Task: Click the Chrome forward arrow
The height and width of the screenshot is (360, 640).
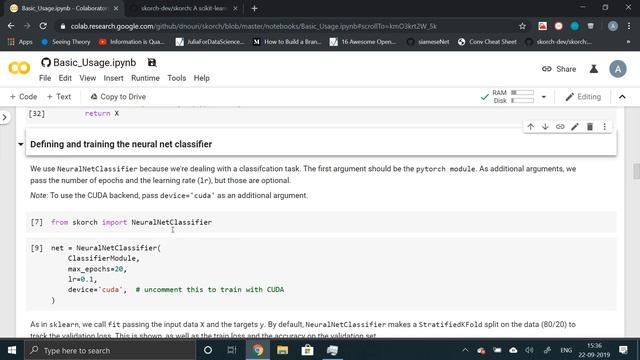Action: pos(27,26)
